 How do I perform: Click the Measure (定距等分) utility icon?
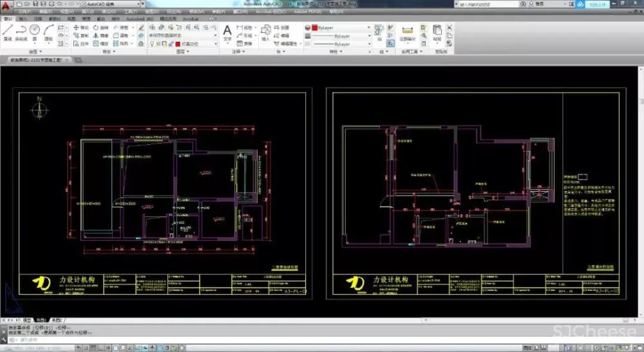(407, 32)
